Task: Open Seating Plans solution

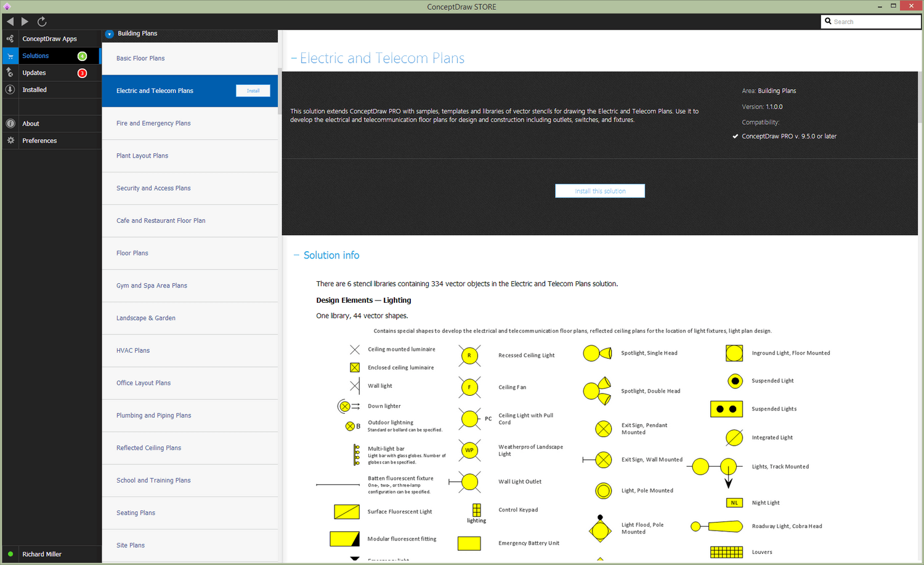Action: (190, 513)
